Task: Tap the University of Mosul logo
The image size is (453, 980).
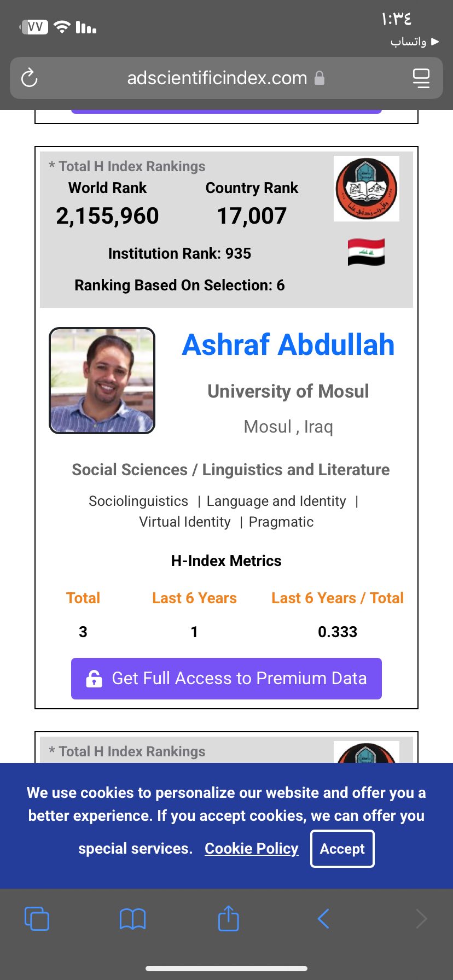Action: [366, 189]
